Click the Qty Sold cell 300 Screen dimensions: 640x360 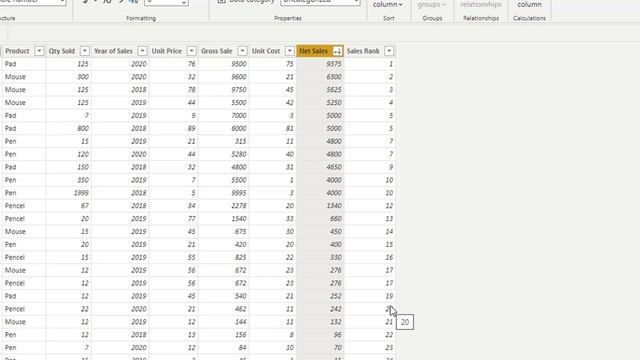[x=83, y=77]
